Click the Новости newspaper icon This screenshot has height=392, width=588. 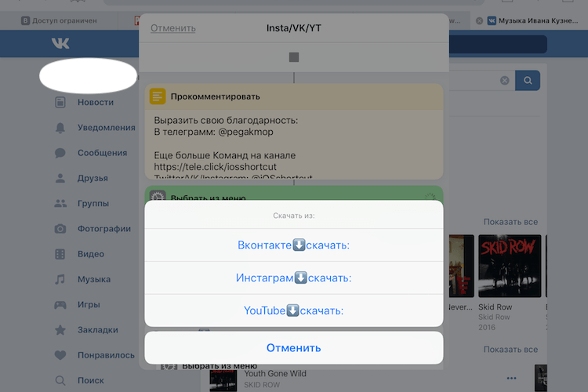coord(60,102)
